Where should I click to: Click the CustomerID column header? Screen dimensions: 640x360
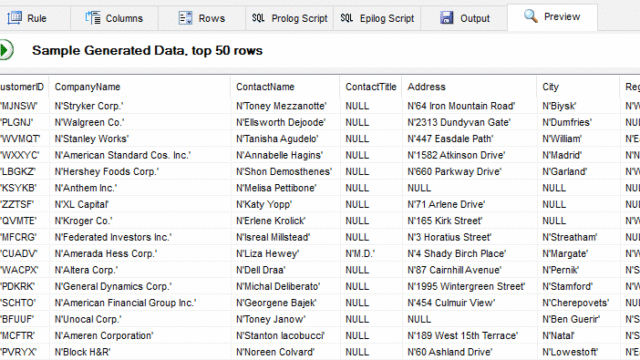24,87
